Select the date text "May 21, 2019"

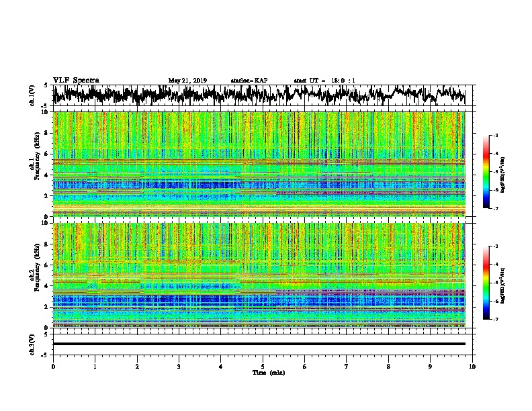point(187,81)
